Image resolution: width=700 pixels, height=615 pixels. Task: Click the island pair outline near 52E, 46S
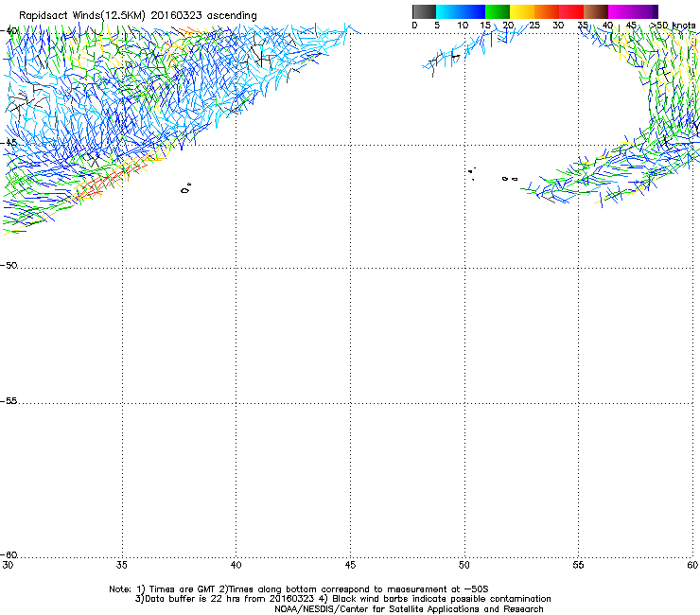[510, 179]
